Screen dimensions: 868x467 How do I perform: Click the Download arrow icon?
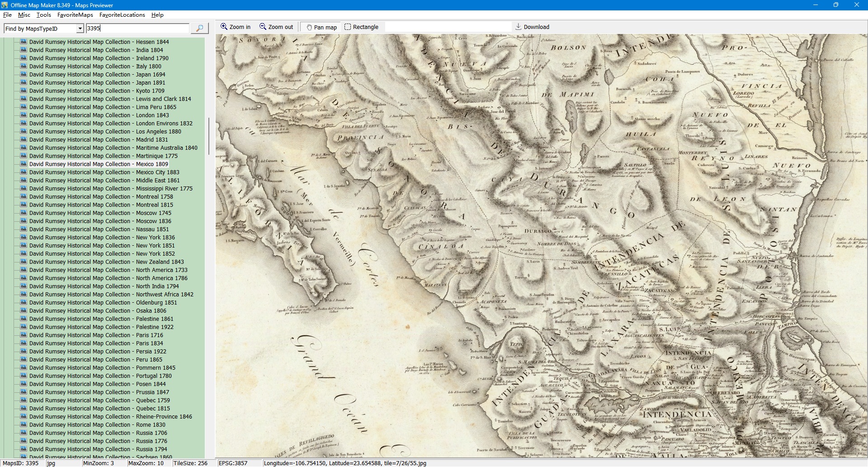click(519, 27)
